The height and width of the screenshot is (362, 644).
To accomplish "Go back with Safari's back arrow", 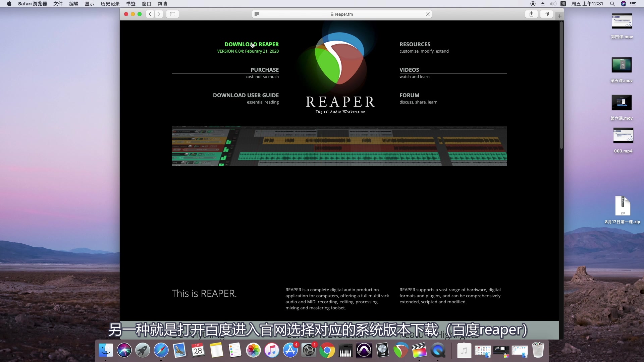I will [150, 14].
